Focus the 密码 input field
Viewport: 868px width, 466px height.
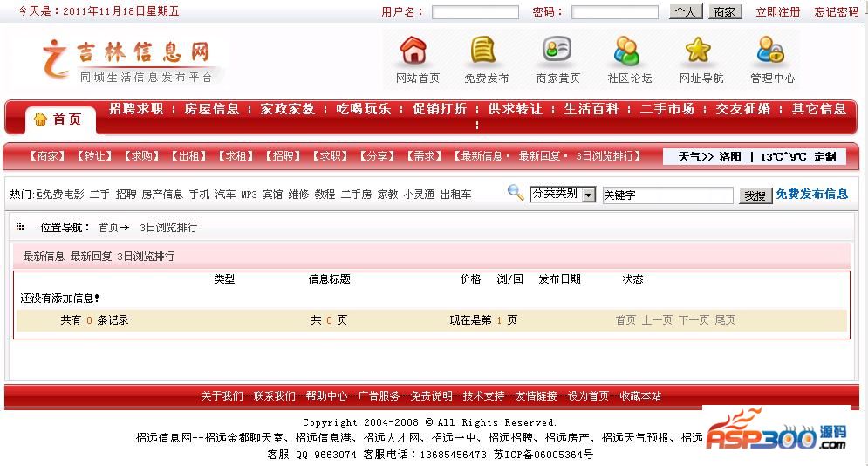[614, 11]
